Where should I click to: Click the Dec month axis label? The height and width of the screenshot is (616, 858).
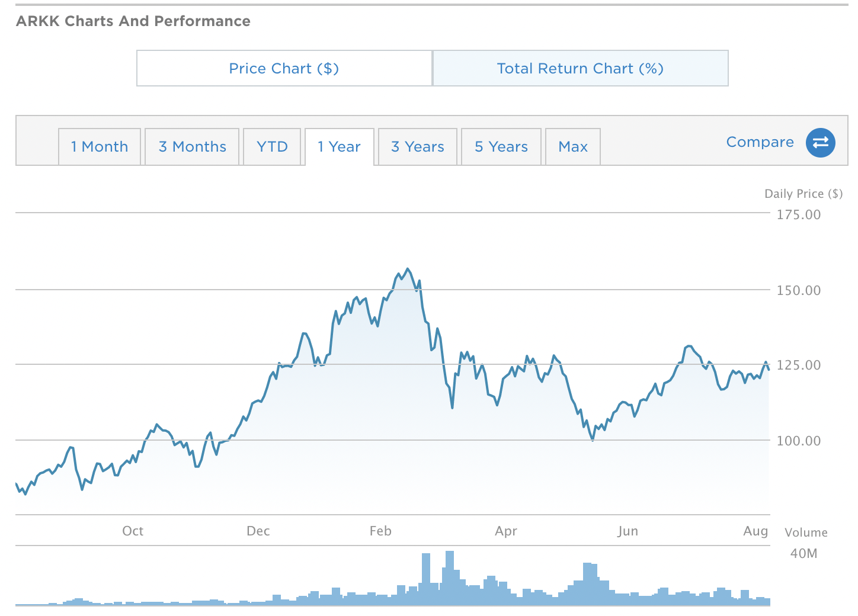[258, 531]
